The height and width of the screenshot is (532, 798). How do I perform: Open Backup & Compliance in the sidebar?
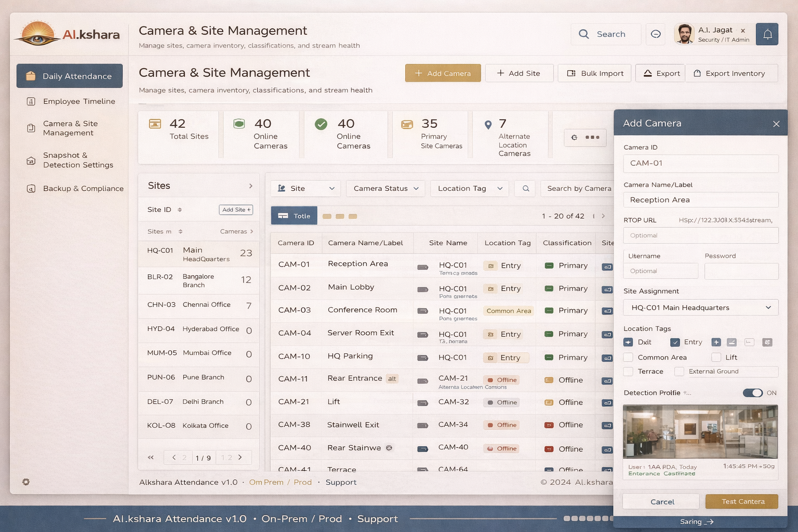click(75, 189)
